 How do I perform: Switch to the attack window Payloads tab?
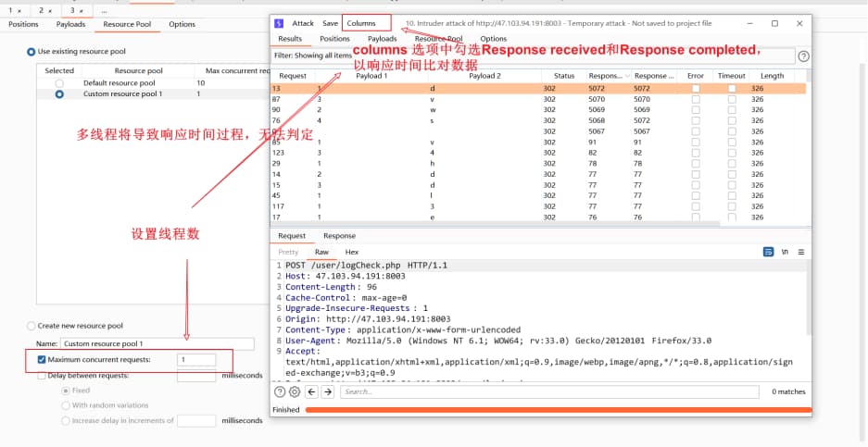point(382,39)
